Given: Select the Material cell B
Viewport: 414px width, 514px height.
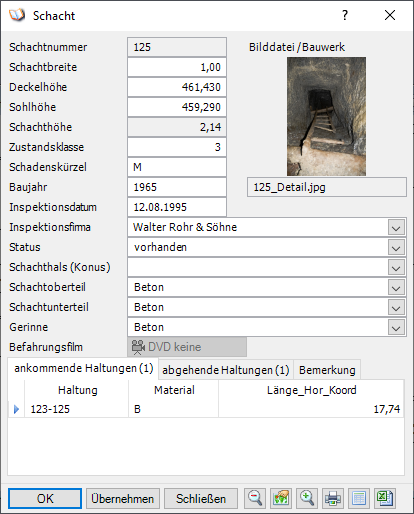Looking at the screenshot, I should coord(174,409).
